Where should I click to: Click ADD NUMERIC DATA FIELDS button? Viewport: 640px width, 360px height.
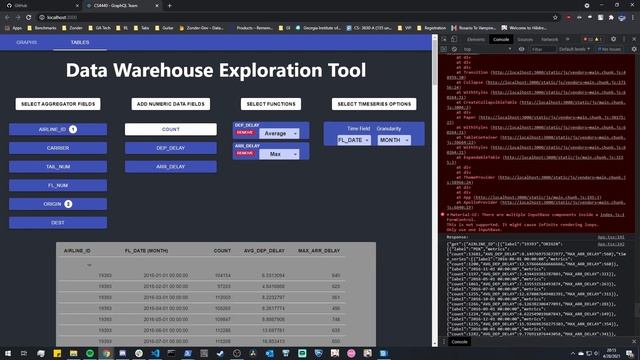click(x=171, y=104)
